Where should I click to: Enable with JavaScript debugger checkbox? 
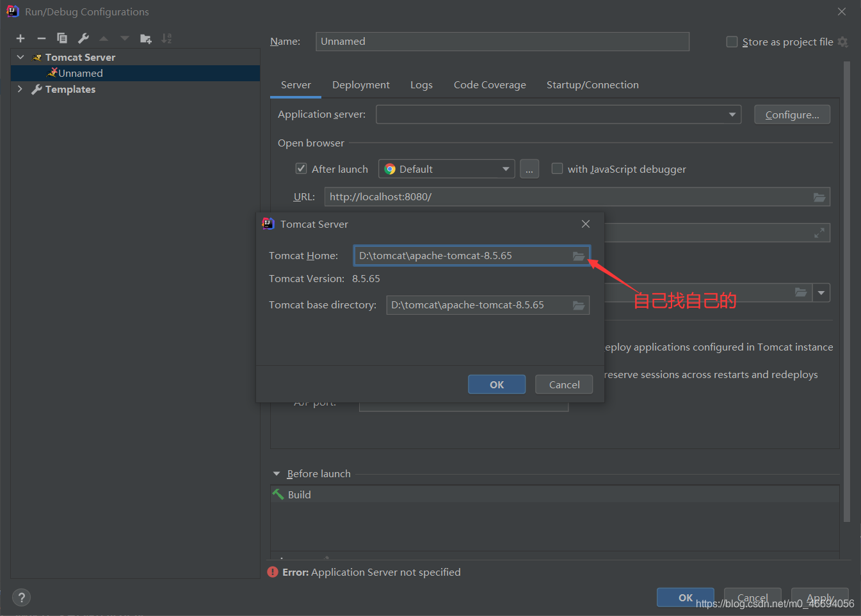point(558,168)
